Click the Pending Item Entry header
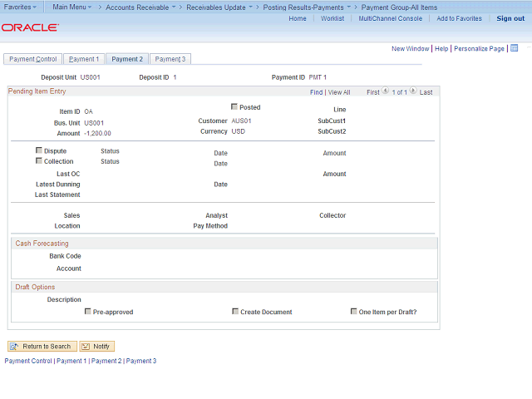 tap(37, 91)
